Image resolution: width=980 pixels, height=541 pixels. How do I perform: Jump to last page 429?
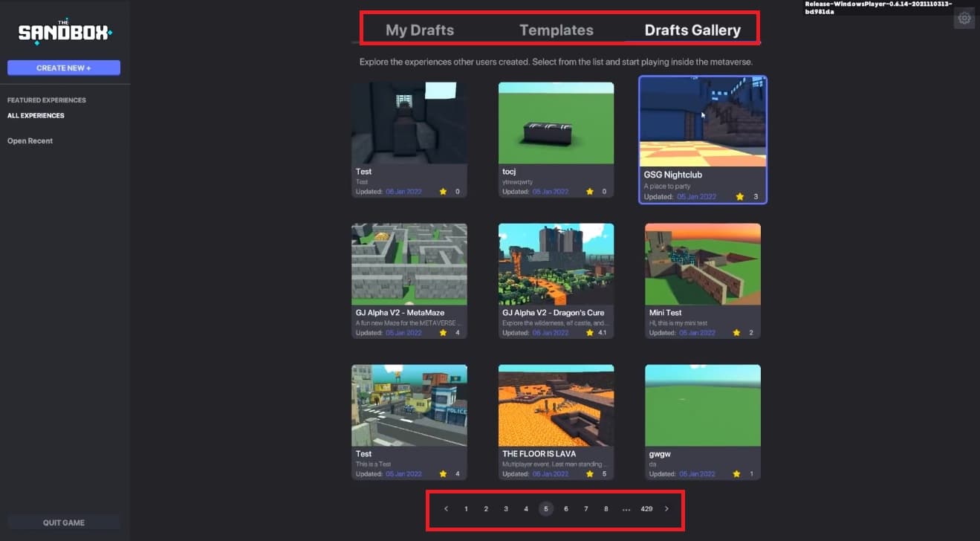646,509
